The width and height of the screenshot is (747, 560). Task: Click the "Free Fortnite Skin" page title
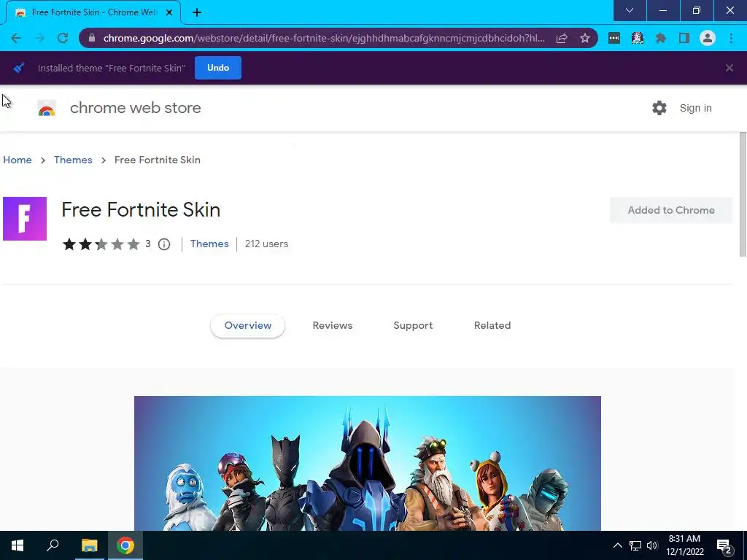(141, 210)
